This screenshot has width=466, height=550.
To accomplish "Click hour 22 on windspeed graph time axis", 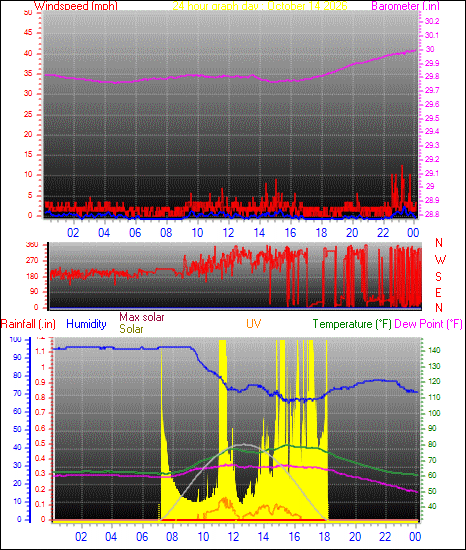I will tap(383, 233).
